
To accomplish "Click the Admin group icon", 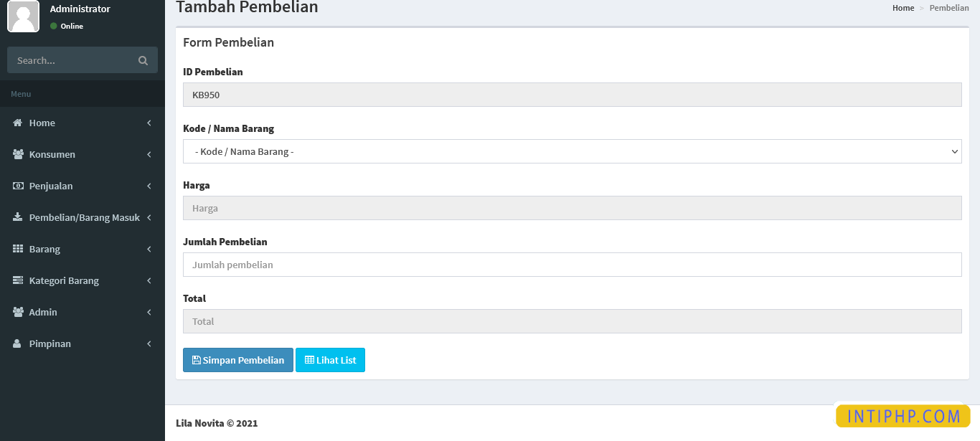I will 18,313.
